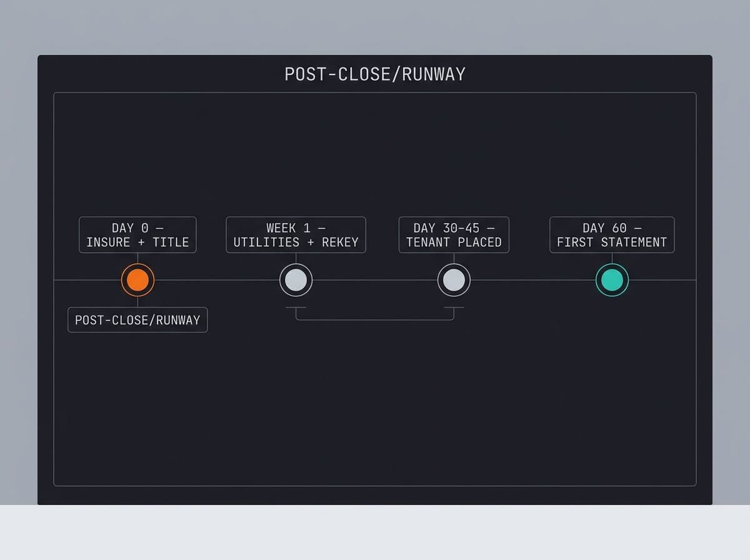Click the stem between Day 0 label and orange marker

137,258
